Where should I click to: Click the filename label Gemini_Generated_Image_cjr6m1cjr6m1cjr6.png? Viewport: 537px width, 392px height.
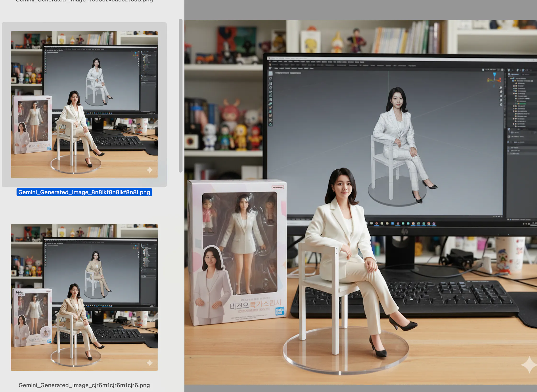pyautogui.click(x=84, y=385)
